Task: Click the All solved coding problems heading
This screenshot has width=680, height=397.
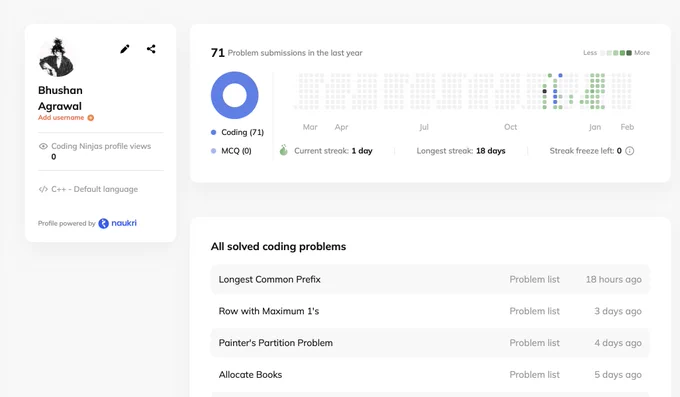Action: point(278,246)
